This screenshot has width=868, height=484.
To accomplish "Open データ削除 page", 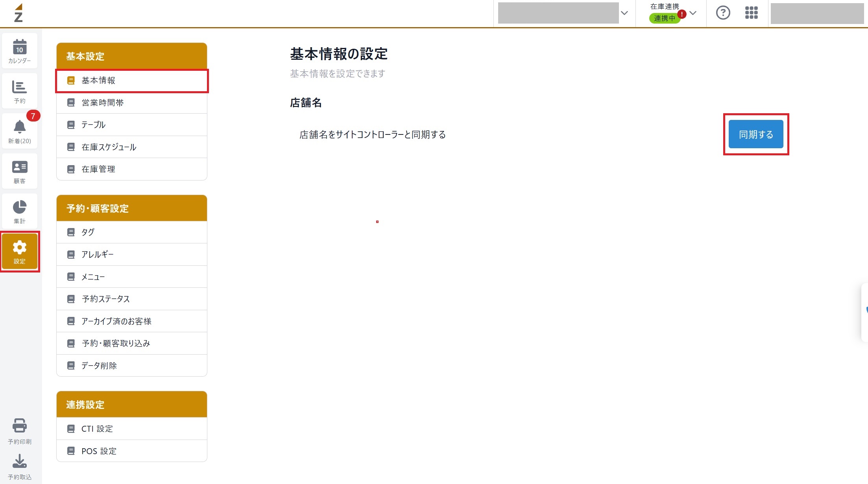I will click(x=132, y=366).
